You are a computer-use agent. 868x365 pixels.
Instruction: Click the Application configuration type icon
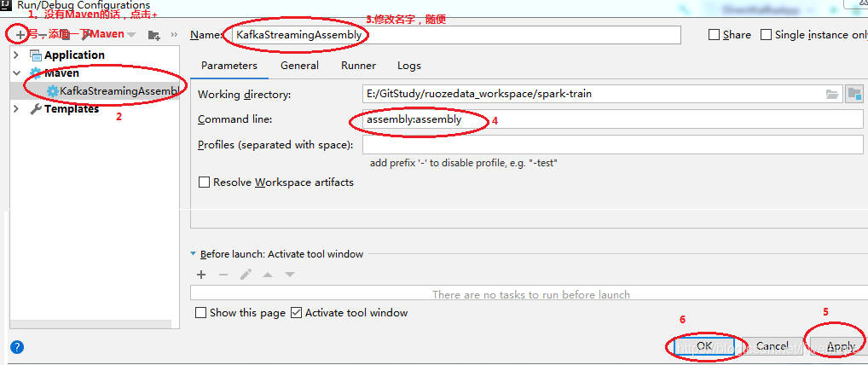tap(36, 55)
